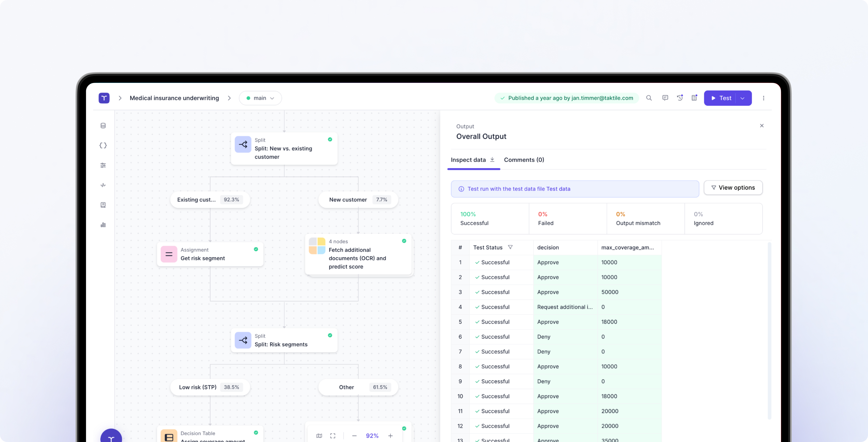Viewport: 868px width, 442px height.
Task: Open the sliders parameters icon in sidebar
Action: coord(103,165)
